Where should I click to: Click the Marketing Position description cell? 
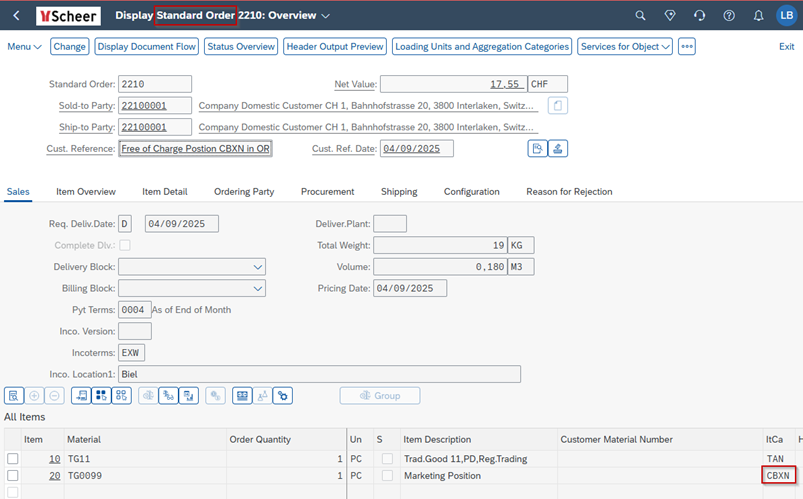point(479,476)
